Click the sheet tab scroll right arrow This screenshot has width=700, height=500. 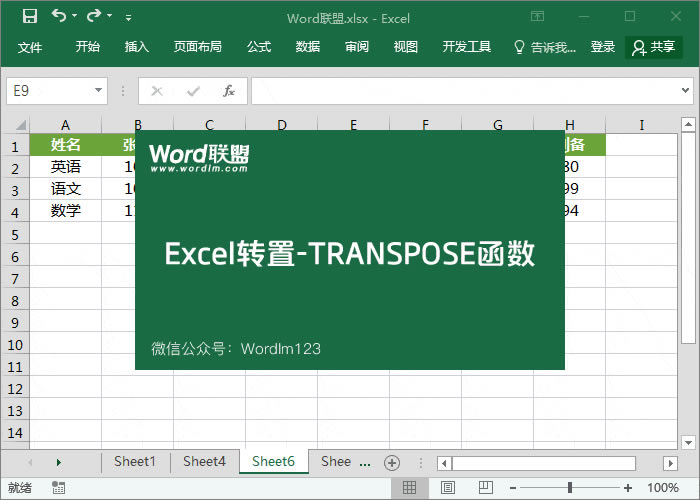click(x=58, y=462)
